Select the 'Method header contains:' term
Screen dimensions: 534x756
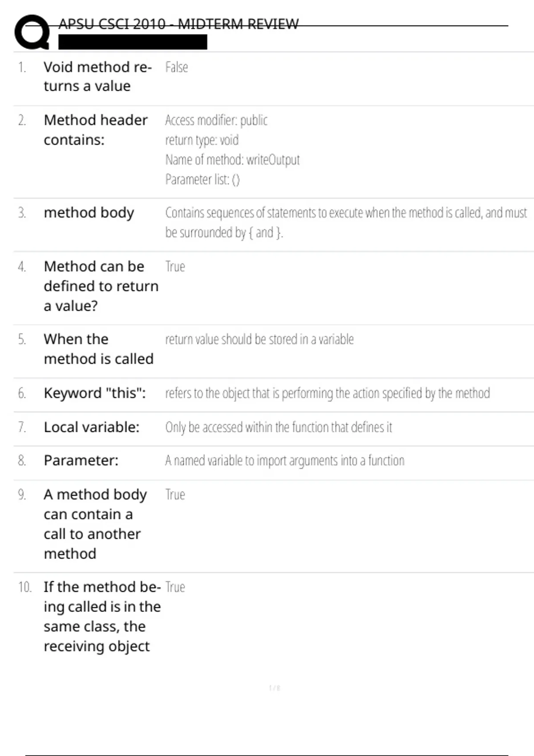(96, 130)
